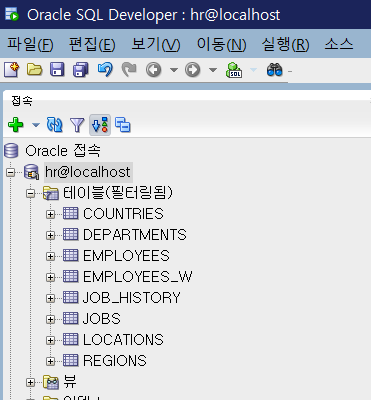
Task: Expand the REGIONS table node
Action: tap(50, 361)
